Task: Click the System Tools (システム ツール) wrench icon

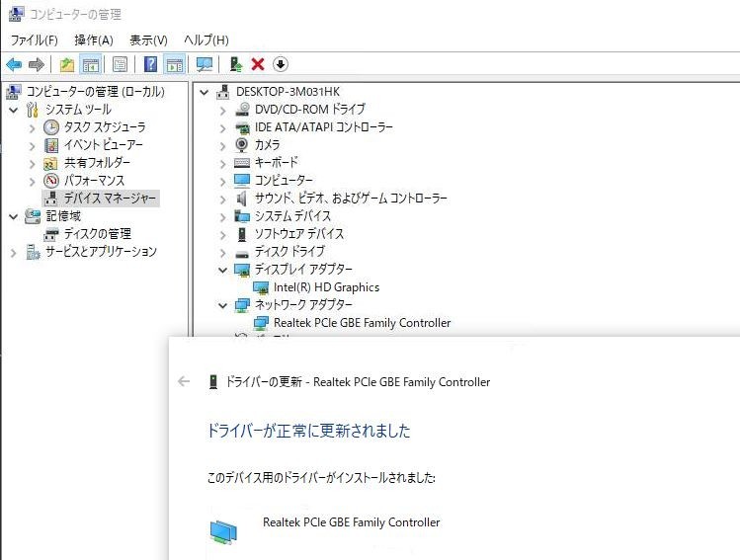Action: 32,110
